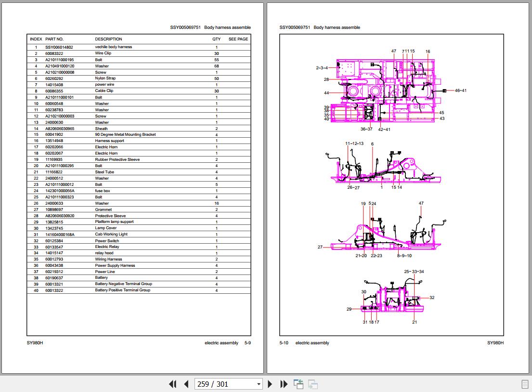532x392 pixels.
Task: Click diagram callout label 2-3-4
Action: point(322,68)
